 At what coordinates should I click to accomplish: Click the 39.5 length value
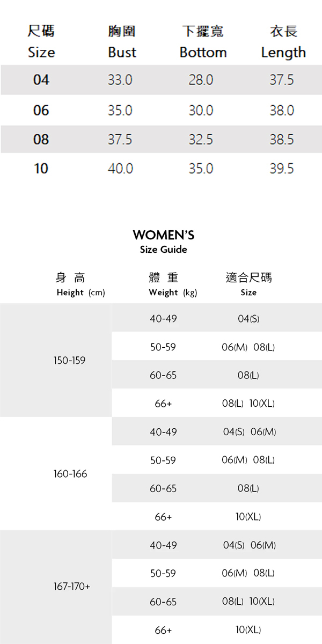[x=282, y=169]
